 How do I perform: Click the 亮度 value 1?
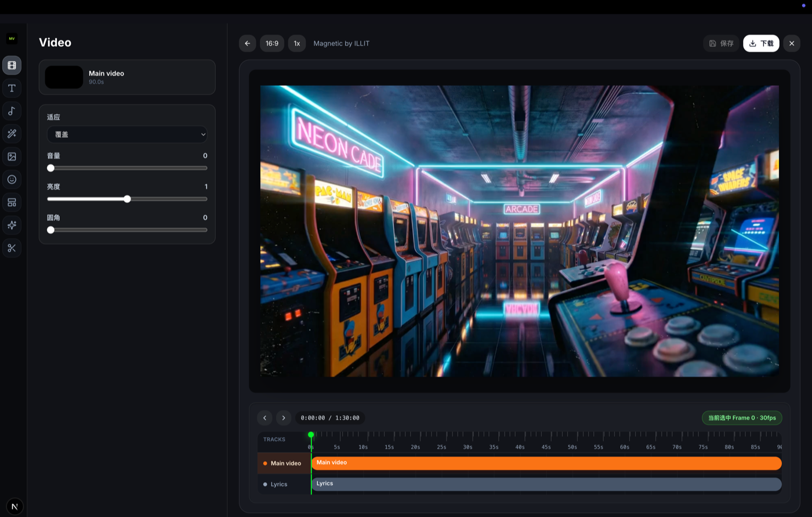coord(206,187)
